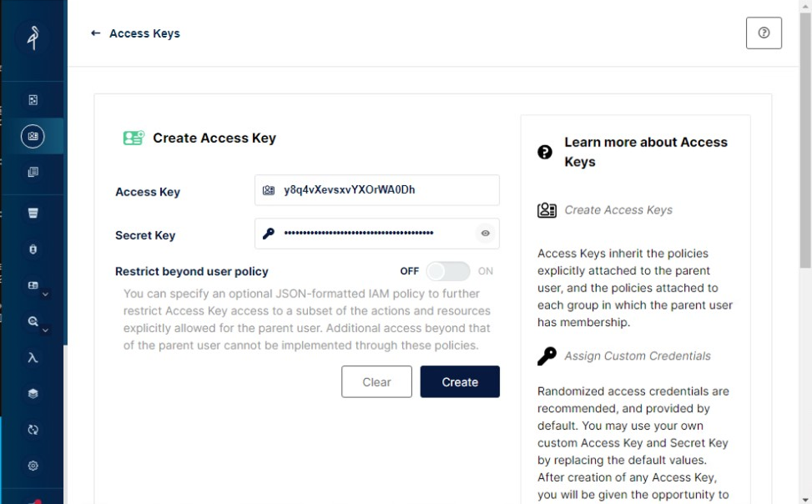Open the Policies lock sidebar icon
The image size is (812, 504).
[33, 249]
